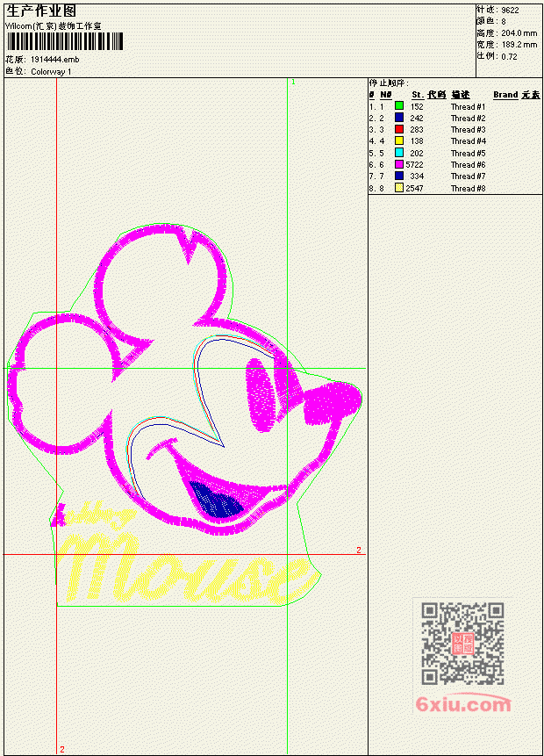Click the dark blue Thread #2 color swatch

pos(399,117)
